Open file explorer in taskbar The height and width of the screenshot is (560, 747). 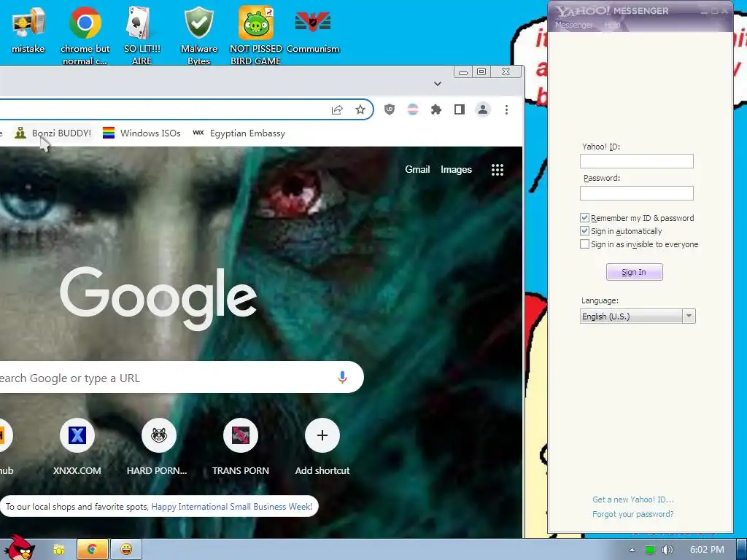point(59,550)
